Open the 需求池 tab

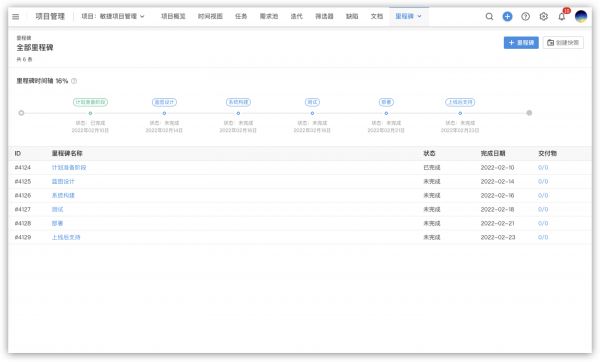click(x=269, y=16)
